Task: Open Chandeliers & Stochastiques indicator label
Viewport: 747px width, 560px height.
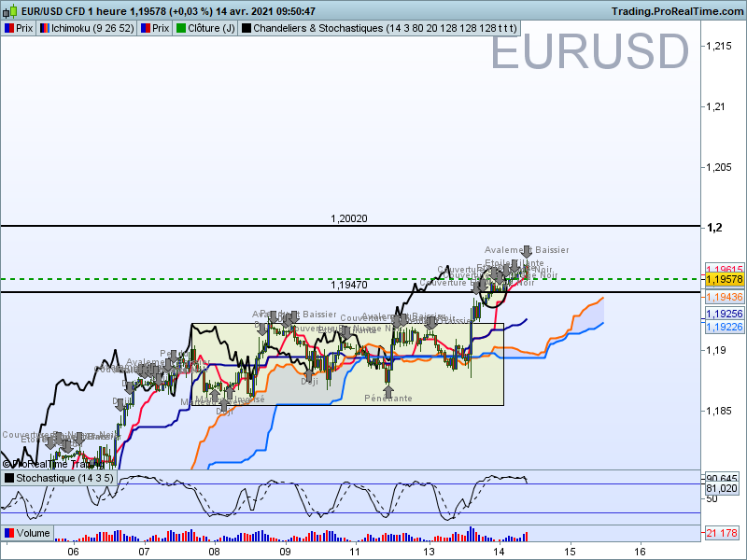Action: 385,28
